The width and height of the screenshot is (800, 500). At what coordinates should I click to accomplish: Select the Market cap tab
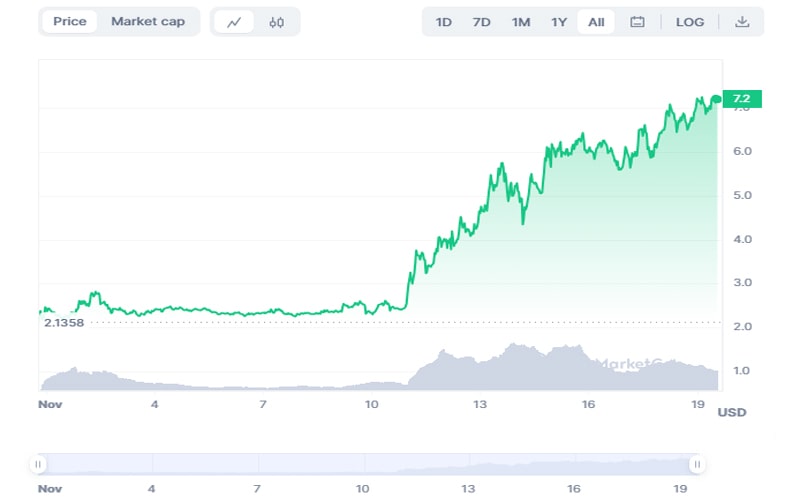click(x=148, y=22)
